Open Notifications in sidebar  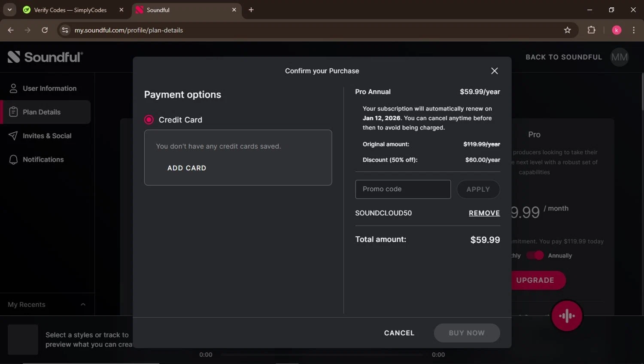[x=46, y=159]
